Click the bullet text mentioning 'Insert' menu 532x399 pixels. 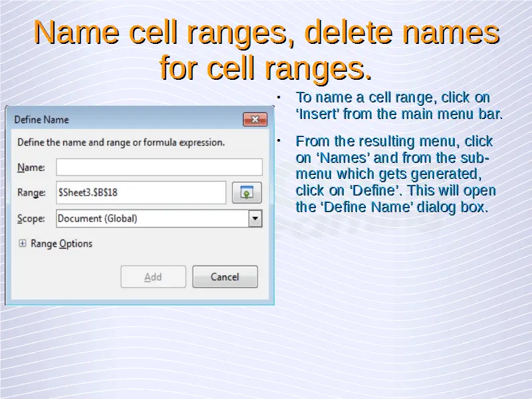[398, 106]
